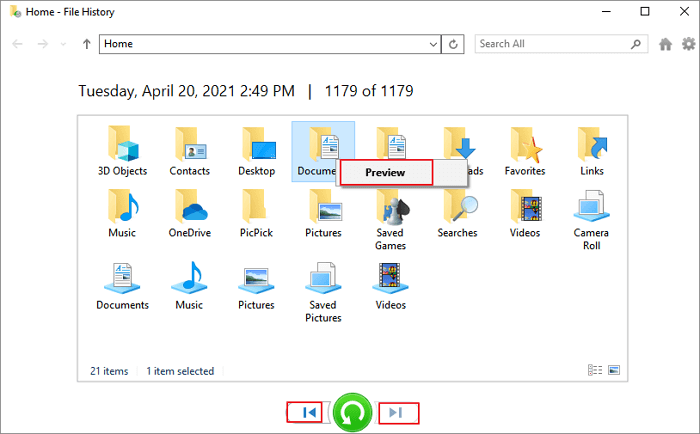Screen dimensions: 700x434
Task: Expand the address bar dropdown
Action: point(433,44)
